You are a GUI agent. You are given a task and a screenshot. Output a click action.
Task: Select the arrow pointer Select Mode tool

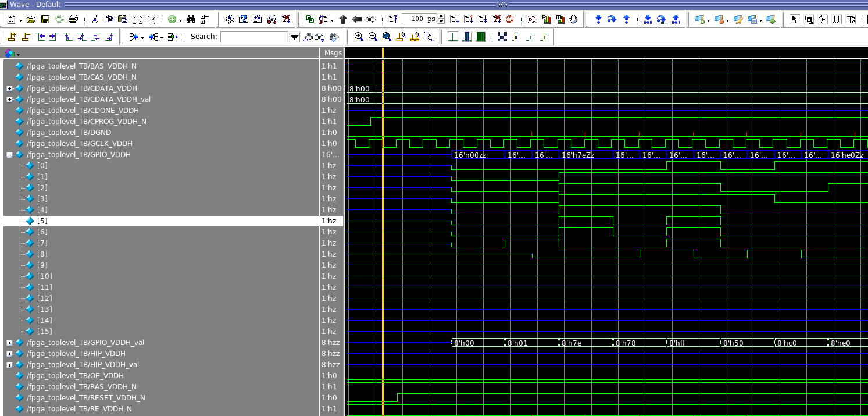795,19
